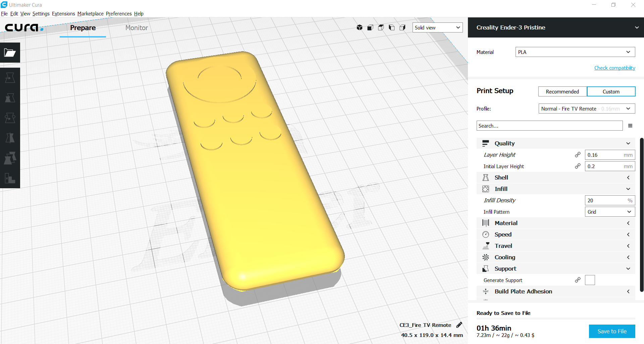Select the Mirror tool in left toolbar

(x=10, y=138)
